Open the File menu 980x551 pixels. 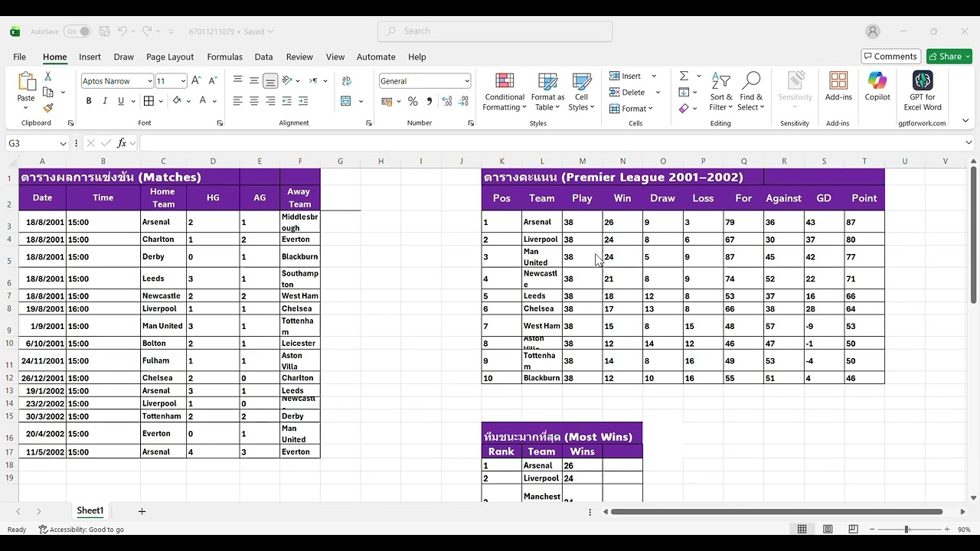19,57
